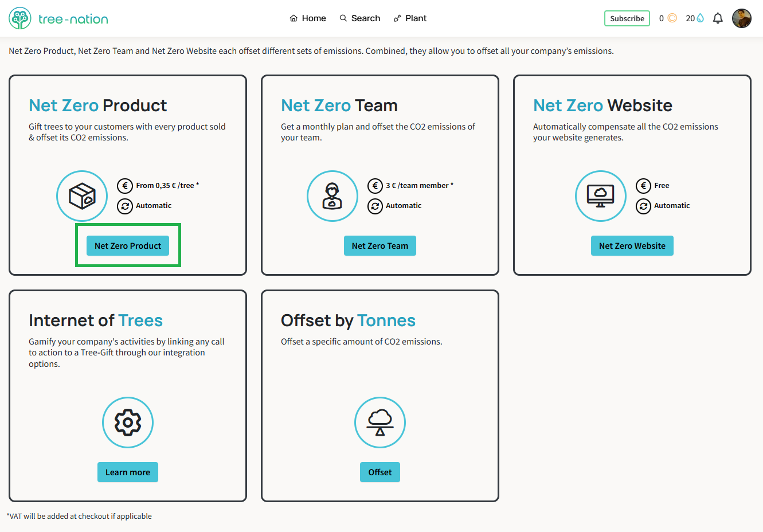
Task: Click Learn more under Internet of Trees
Action: click(x=128, y=472)
